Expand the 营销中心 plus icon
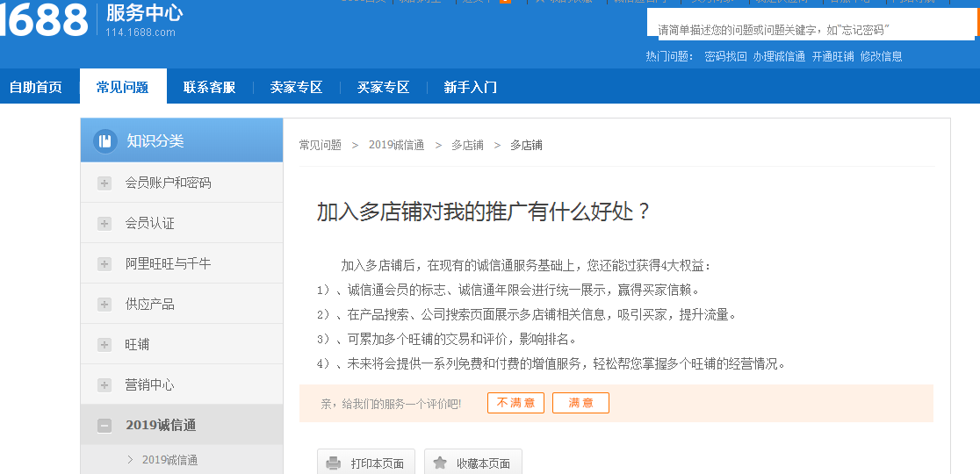 (x=104, y=385)
